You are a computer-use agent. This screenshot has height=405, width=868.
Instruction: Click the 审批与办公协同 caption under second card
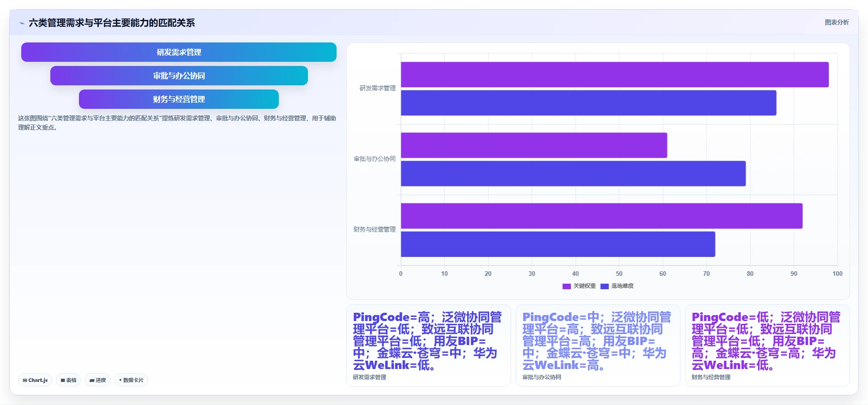tap(542, 377)
